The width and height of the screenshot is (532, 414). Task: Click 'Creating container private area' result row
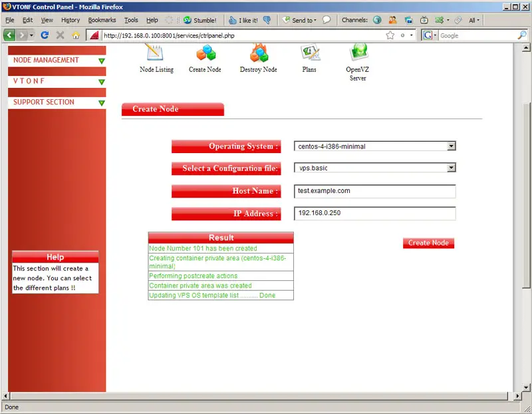[221, 262]
